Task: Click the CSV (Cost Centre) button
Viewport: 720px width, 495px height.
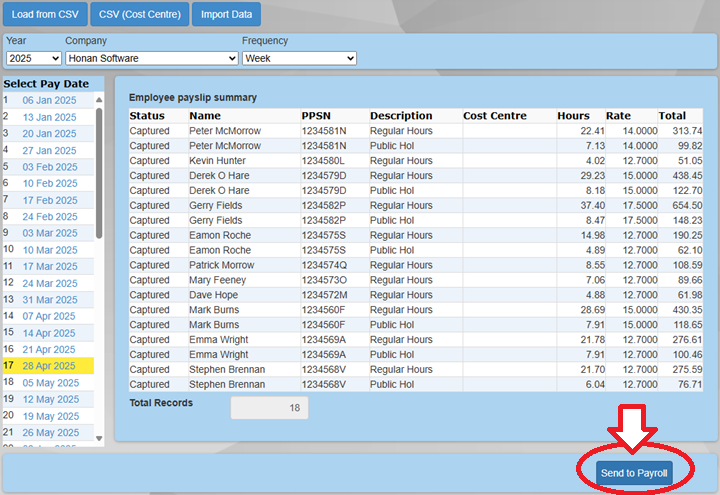Action: click(x=138, y=15)
